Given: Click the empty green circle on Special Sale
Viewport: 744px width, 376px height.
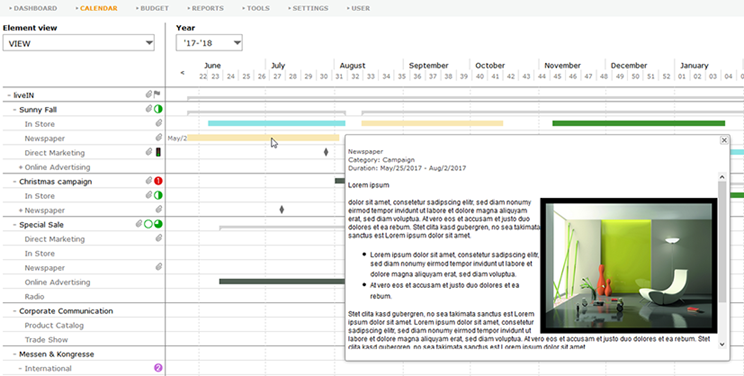Looking at the screenshot, I should click(149, 224).
